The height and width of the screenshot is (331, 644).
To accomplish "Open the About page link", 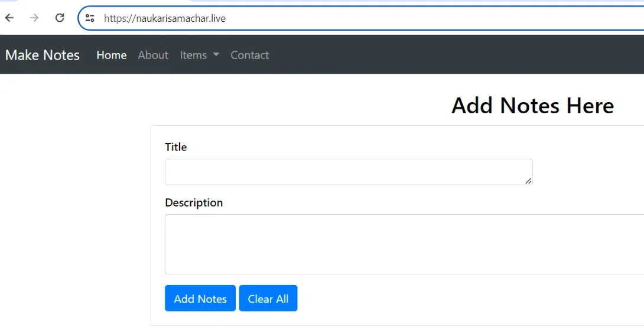I will coord(153,55).
